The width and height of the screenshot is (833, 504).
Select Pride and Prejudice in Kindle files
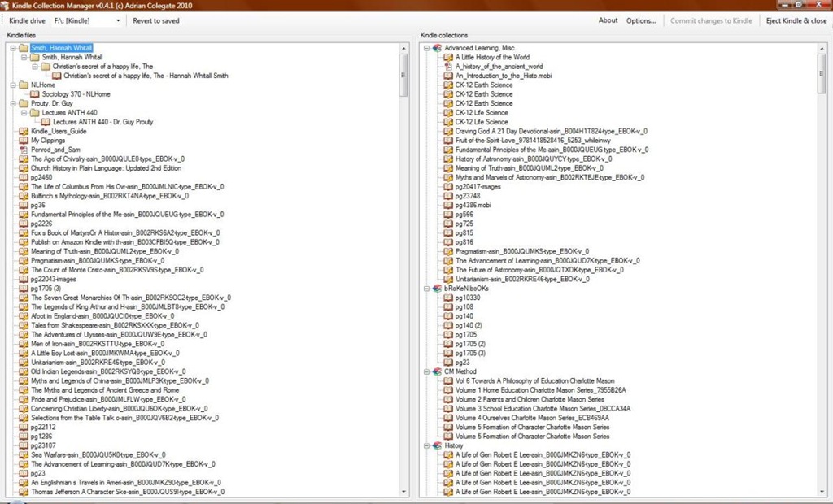pyautogui.click(x=108, y=399)
